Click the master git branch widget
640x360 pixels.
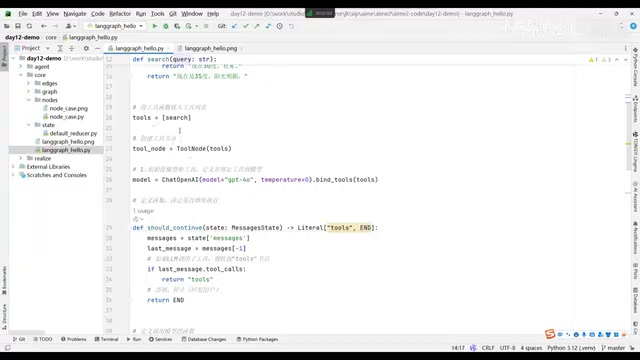tap(613, 348)
